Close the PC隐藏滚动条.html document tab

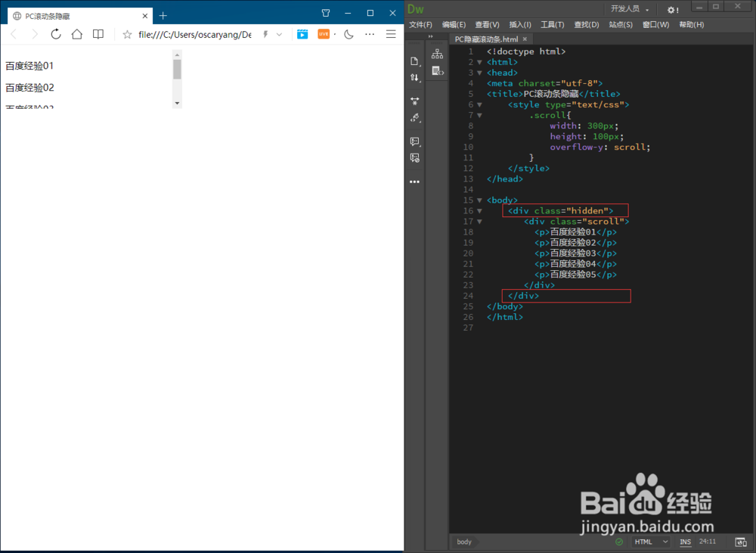(x=525, y=39)
